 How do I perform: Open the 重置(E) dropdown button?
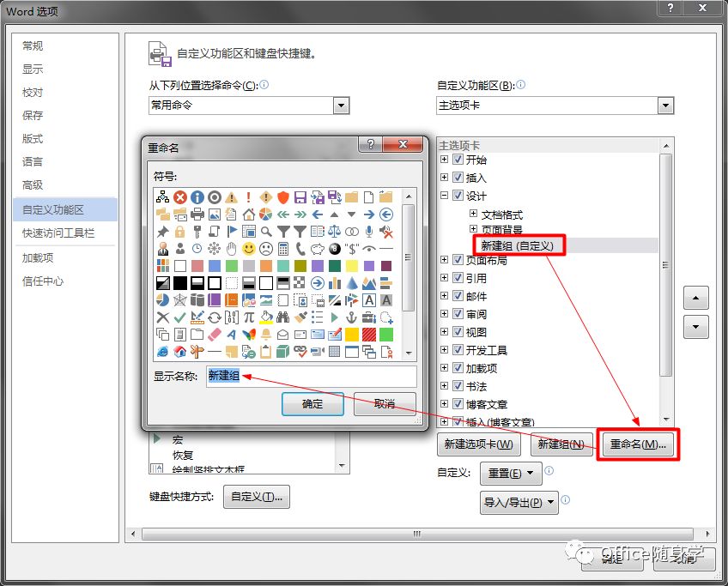(511, 474)
